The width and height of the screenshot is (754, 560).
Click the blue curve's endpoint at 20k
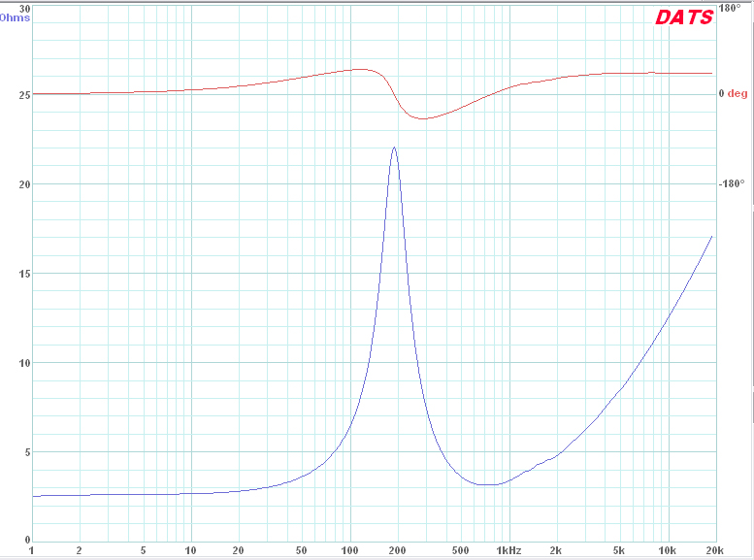[x=712, y=236]
